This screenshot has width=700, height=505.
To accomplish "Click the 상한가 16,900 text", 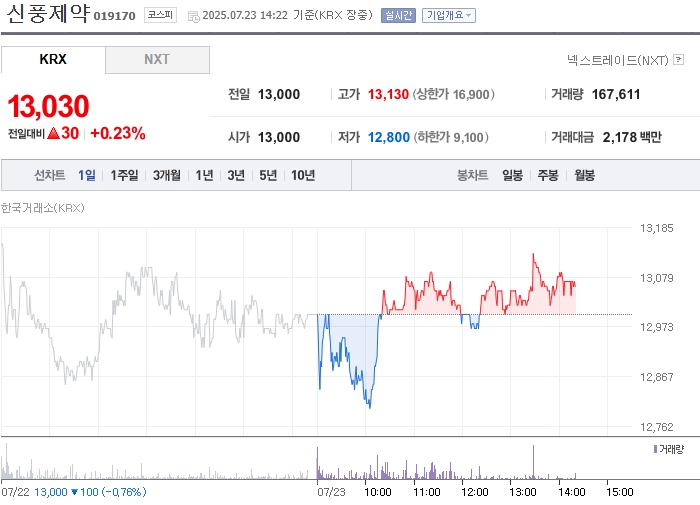I will [x=454, y=94].
